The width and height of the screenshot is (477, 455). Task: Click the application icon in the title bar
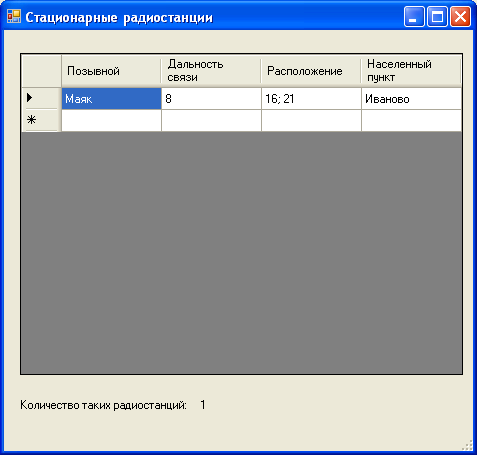coord(14,16)
